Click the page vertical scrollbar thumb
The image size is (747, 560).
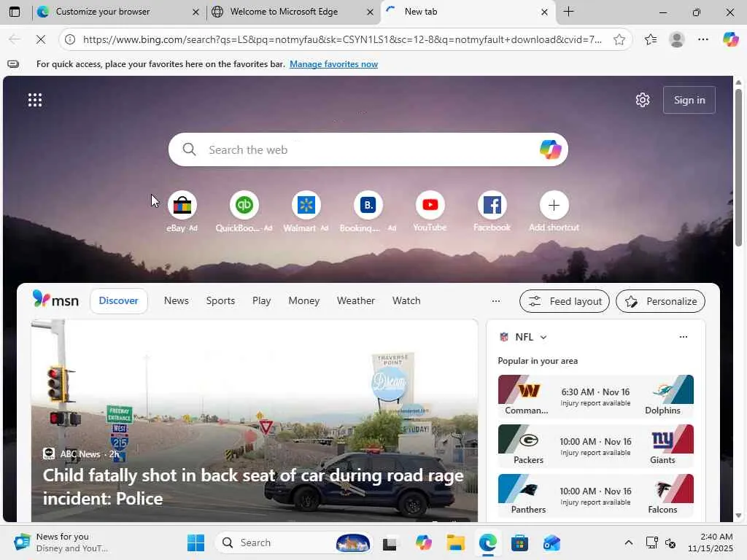pyautogui.click(x=738, y=168)
